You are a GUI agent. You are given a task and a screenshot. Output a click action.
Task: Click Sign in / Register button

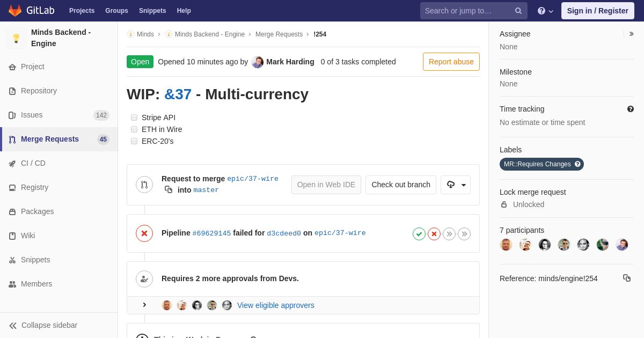[x=598, y=11]
